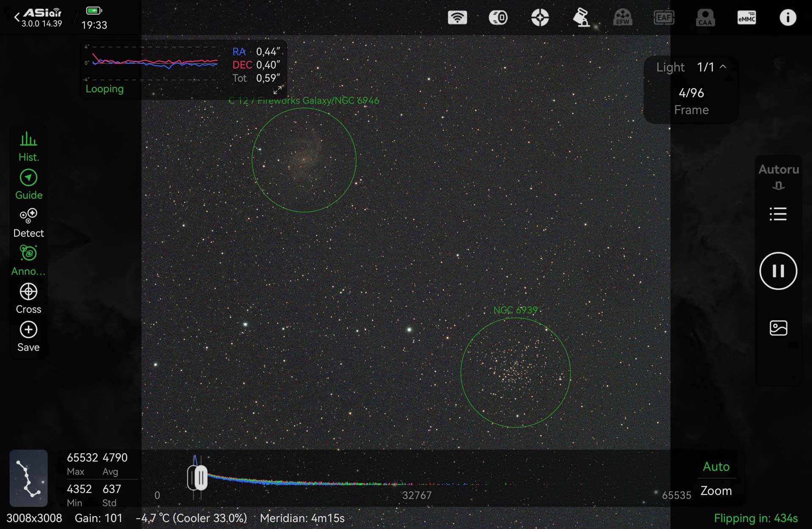Click the cooler temperature status entry

tap(191, 518)
